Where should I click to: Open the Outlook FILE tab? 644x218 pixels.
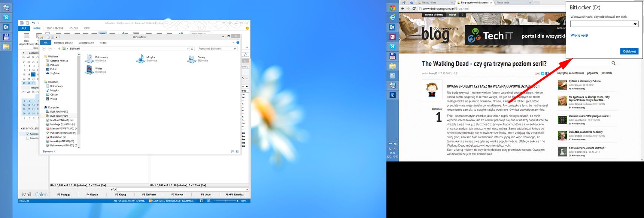(x=24, y=28)
